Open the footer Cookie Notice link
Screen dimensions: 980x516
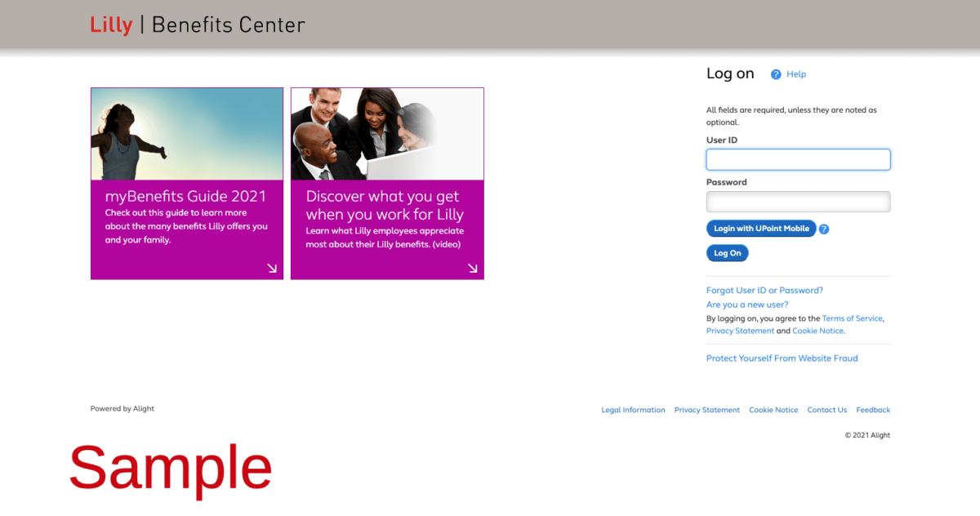point(773,410)
